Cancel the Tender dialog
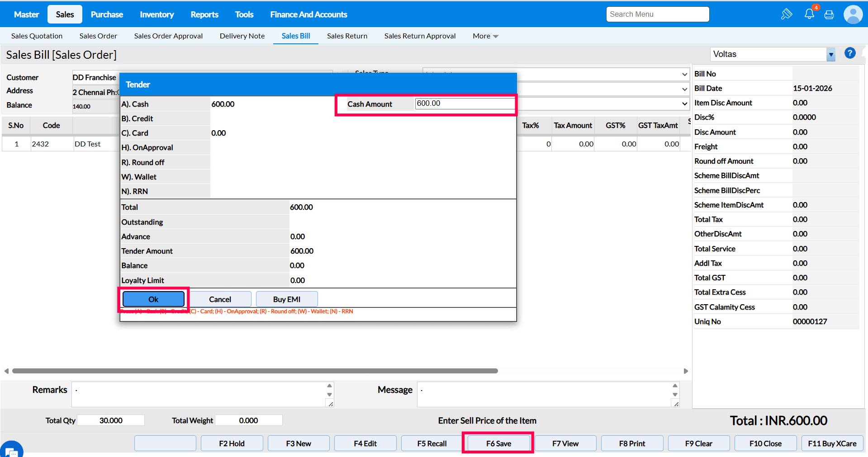 tap(220, 299)
